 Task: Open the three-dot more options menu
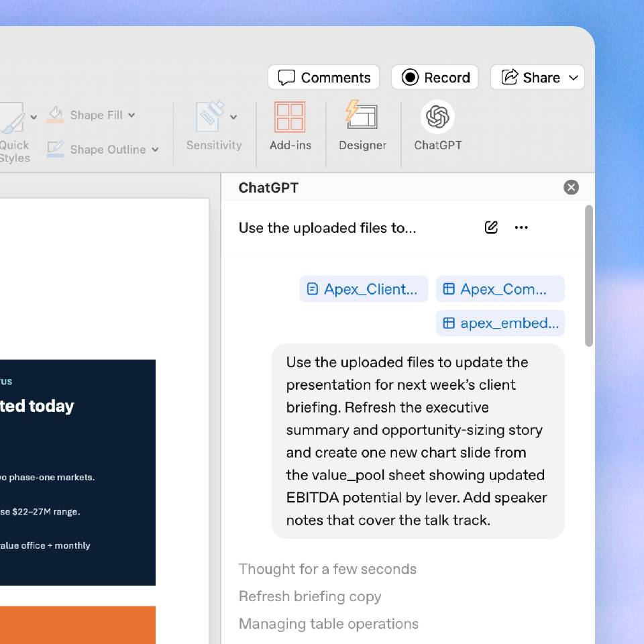(x=521, y=227)
